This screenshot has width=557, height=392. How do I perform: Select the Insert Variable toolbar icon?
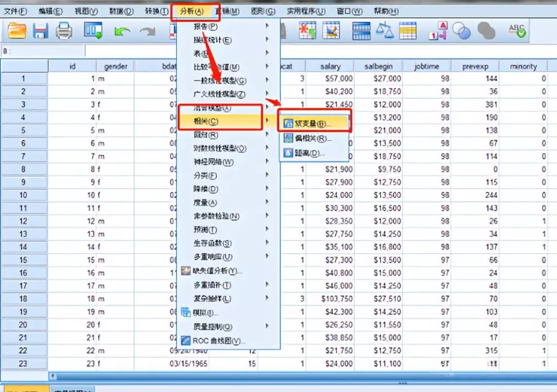(x=331, y=30)
